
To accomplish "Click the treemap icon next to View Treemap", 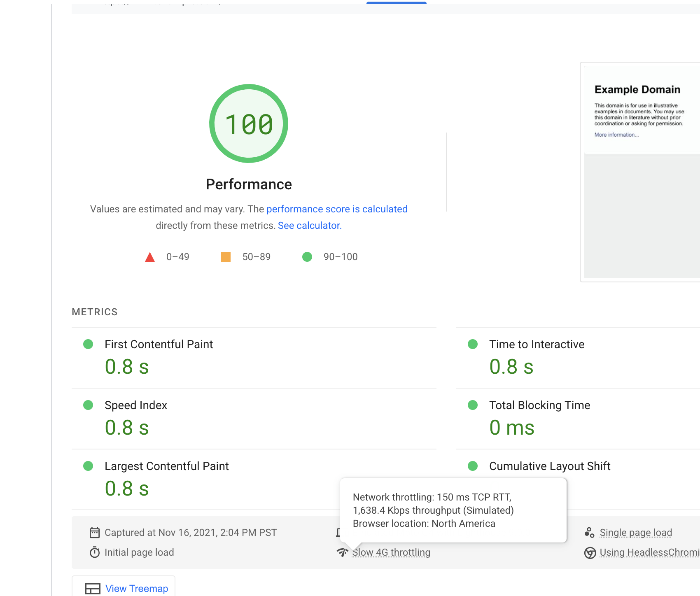I will click(x=93, y=588).
